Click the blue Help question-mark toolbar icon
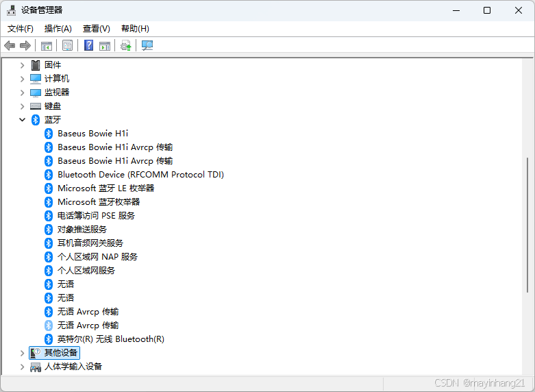The width and height of the screenshot is (535, 392). (x=89, y=45)
